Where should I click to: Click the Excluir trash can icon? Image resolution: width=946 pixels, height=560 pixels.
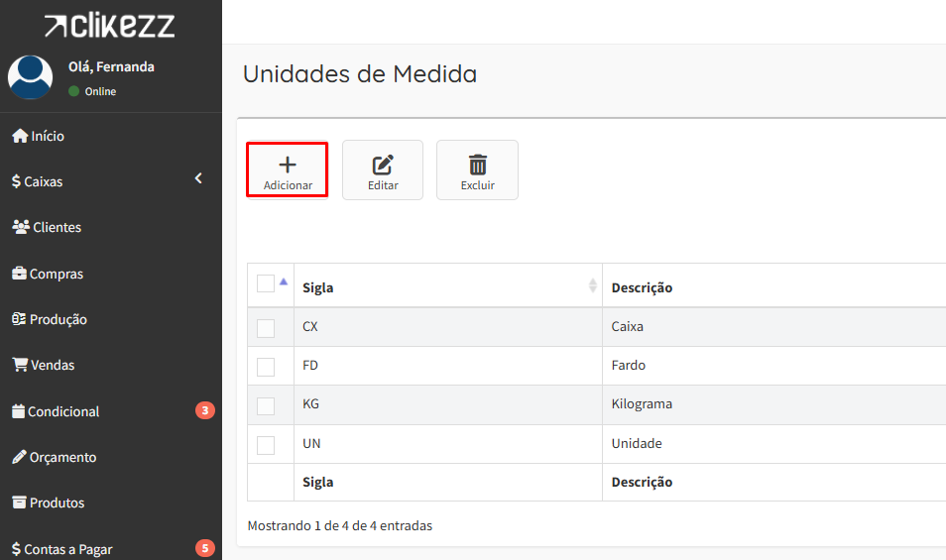(x=478, y=165)
